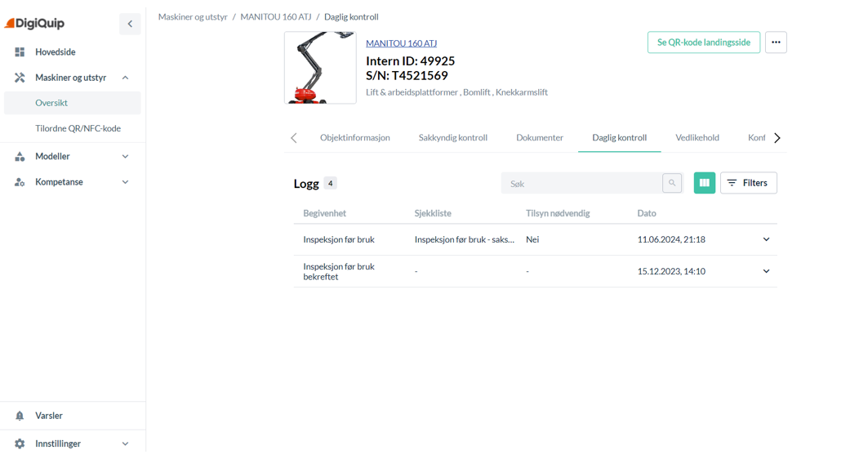Click the 11.06.2024, 21:18 date cell

point(671,240)
